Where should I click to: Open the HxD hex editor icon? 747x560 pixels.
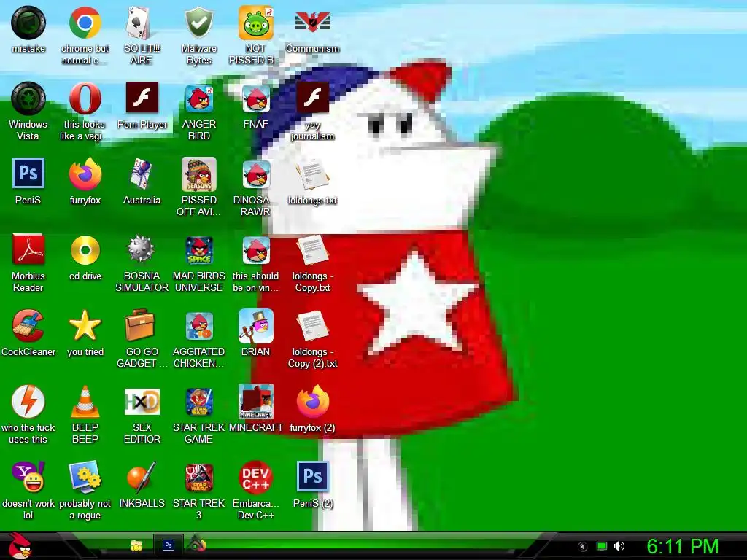point(142,402)
